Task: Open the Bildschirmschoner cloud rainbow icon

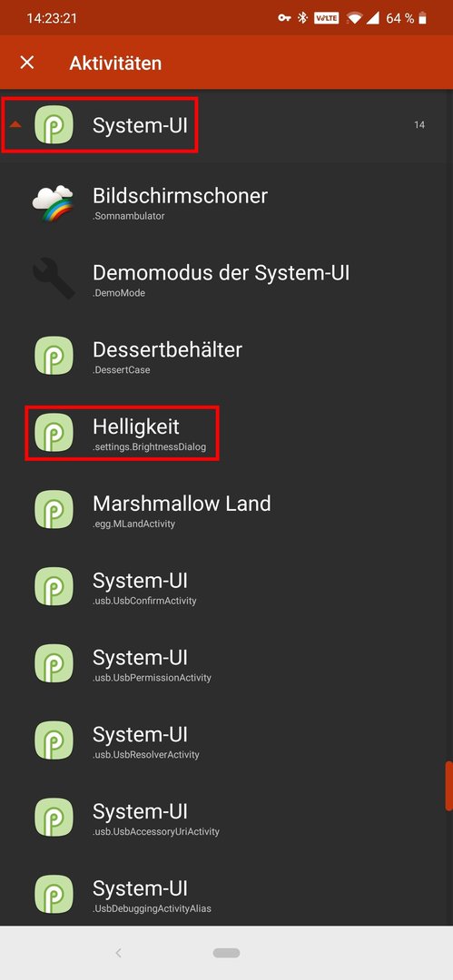Action: [54, 201]
